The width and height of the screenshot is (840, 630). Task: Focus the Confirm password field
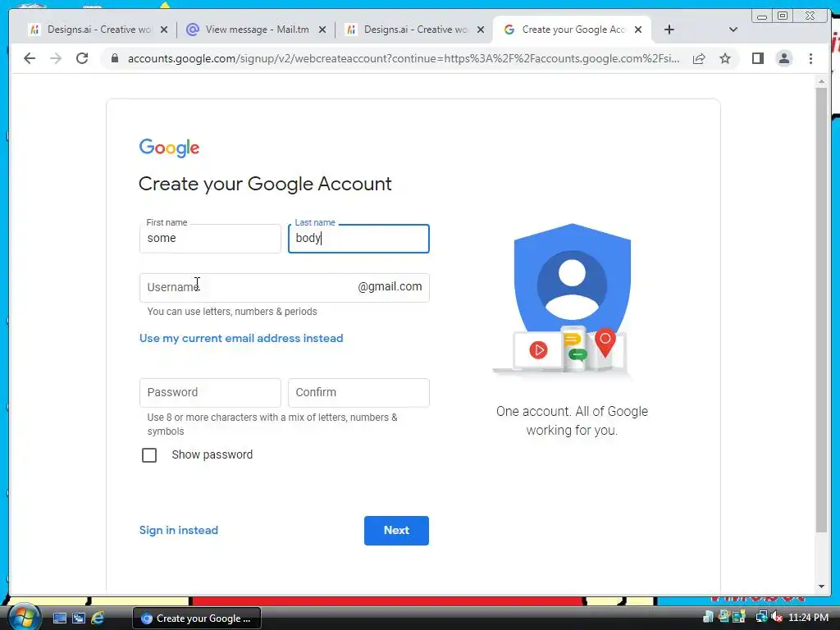tap(358, 393)
